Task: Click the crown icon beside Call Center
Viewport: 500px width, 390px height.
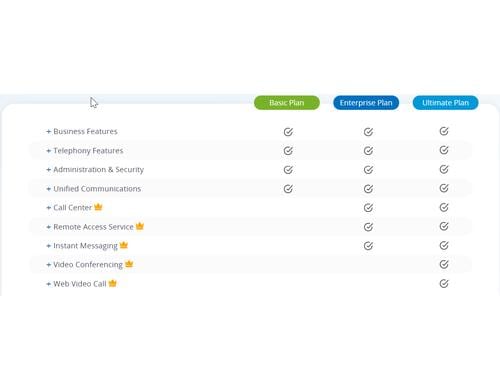Action: point(98,207)
